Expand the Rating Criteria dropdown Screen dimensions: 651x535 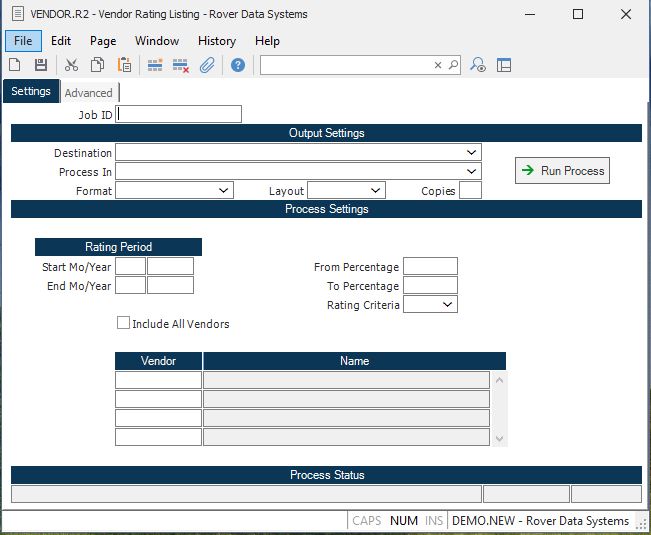[447, 305]
